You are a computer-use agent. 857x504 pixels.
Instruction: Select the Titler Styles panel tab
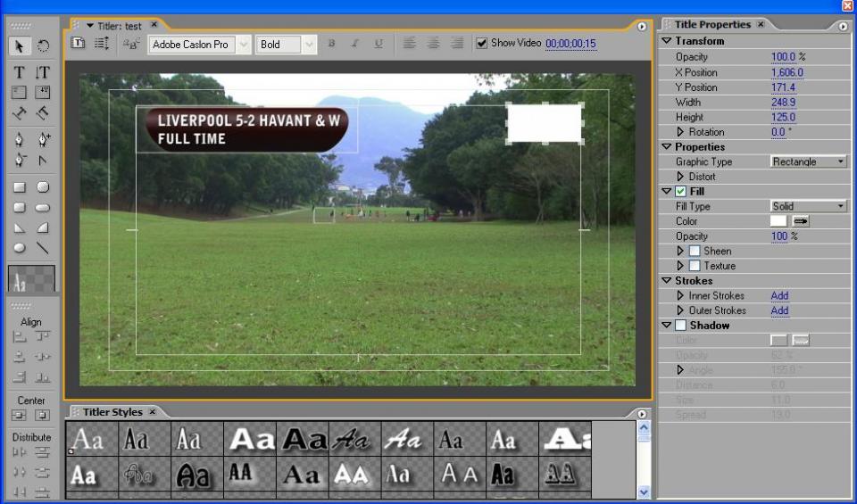[x=112, y=412]
